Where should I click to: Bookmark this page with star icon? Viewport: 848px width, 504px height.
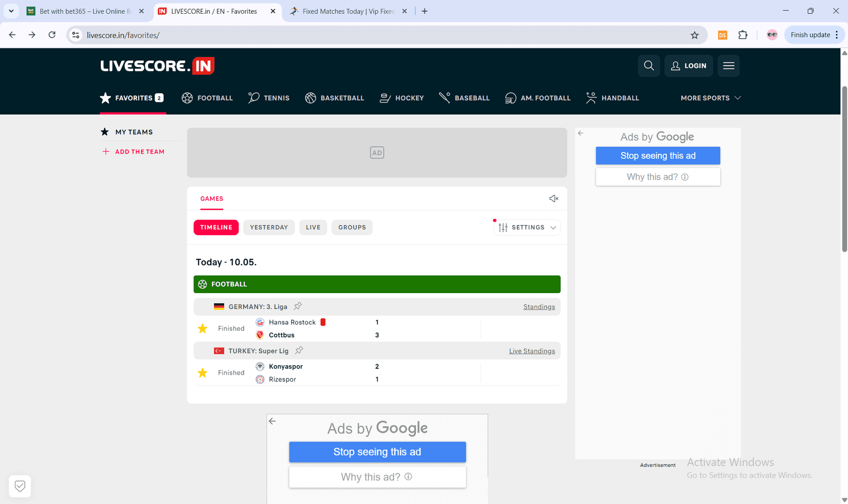click(x=694, y=35)
